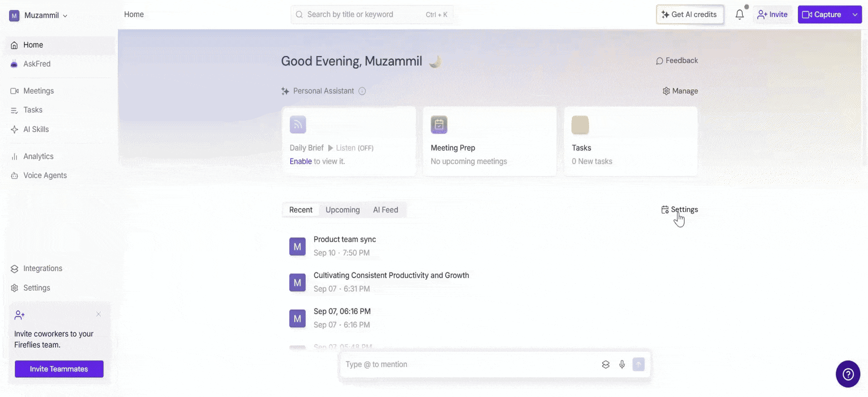Click the avatar for Sep 07, 06:16 PM meeting
The image size is (868, 397).
click(297, 319)
